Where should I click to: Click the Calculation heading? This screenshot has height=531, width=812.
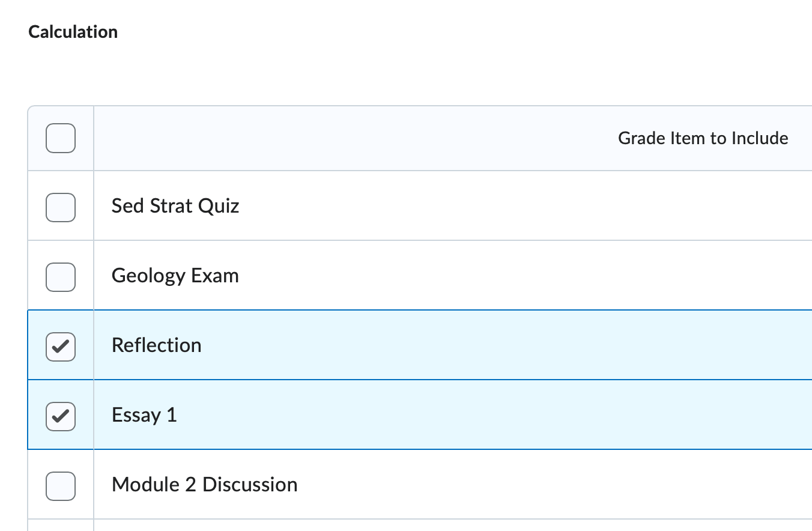(73, 31)
